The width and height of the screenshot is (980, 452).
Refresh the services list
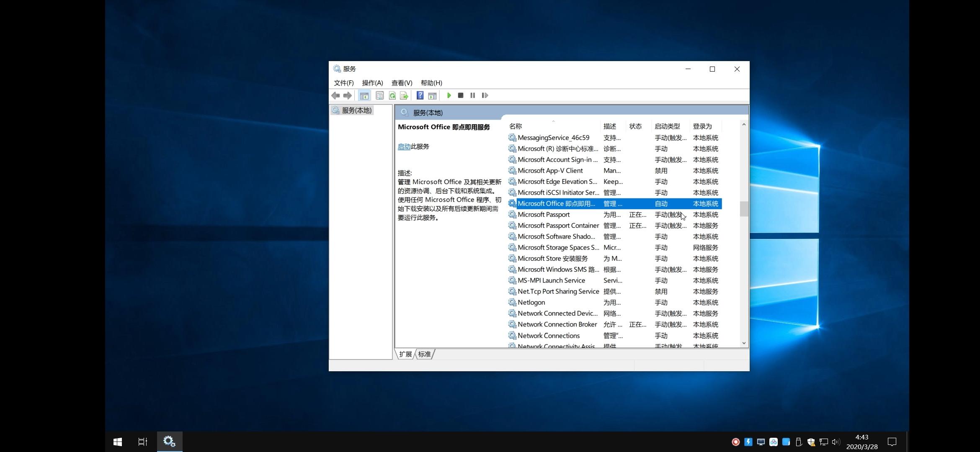[392, 96]
